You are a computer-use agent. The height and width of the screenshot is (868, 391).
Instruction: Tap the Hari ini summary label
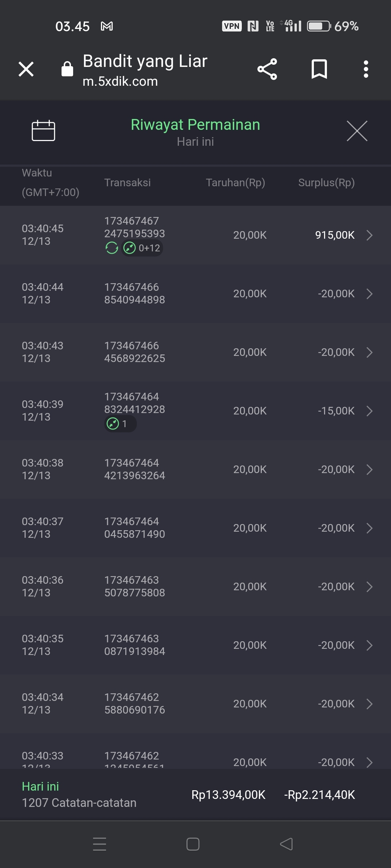41,787
